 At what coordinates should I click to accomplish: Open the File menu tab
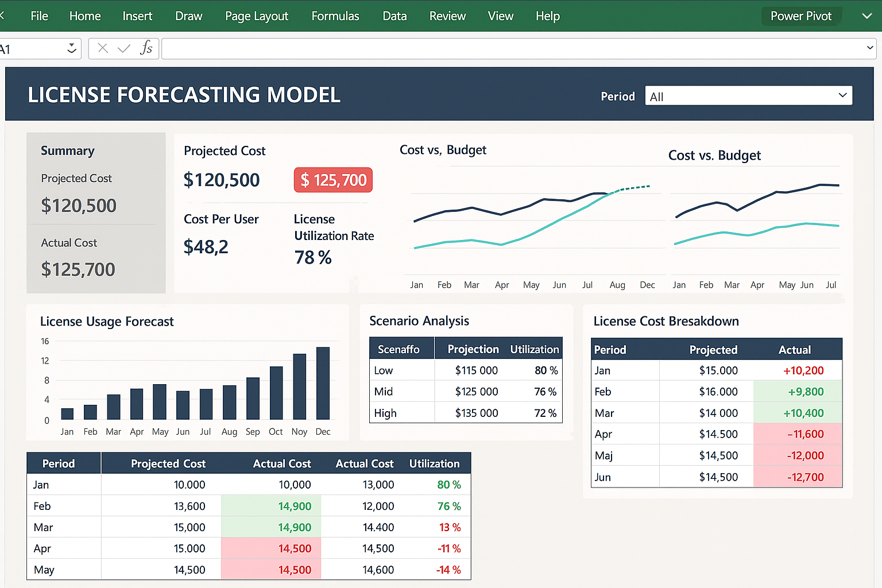pyautogui.click(x=39, y=16)
